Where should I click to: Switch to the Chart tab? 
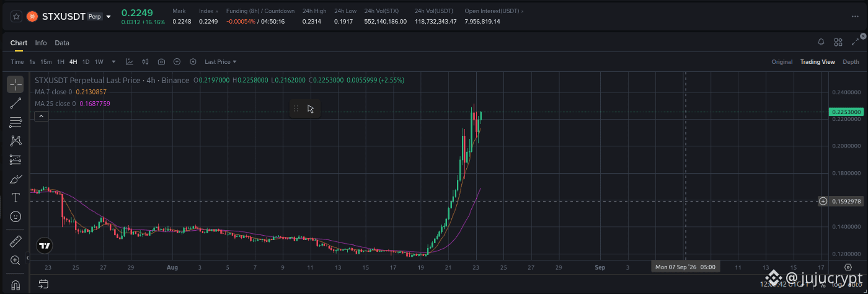click(19, 43)
